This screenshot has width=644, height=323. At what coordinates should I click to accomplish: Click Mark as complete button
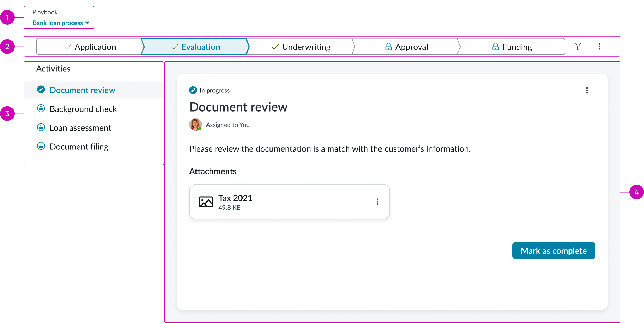point(554,251)
